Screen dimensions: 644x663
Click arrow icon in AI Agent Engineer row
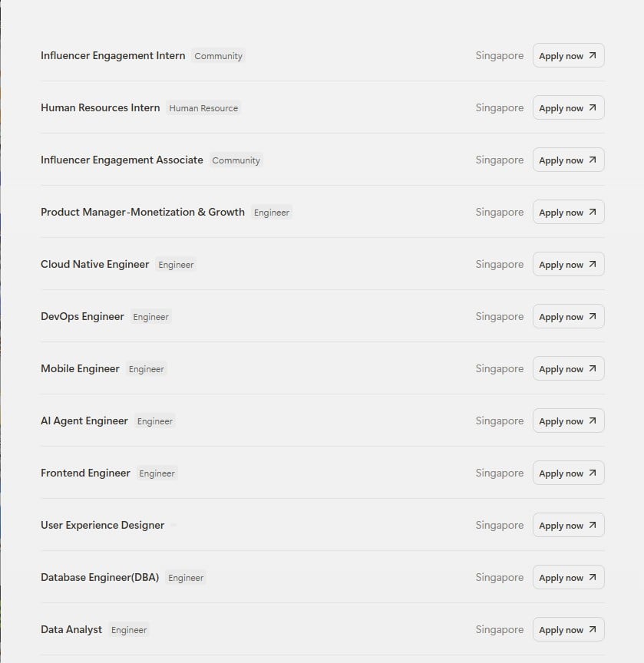[593, 421]
